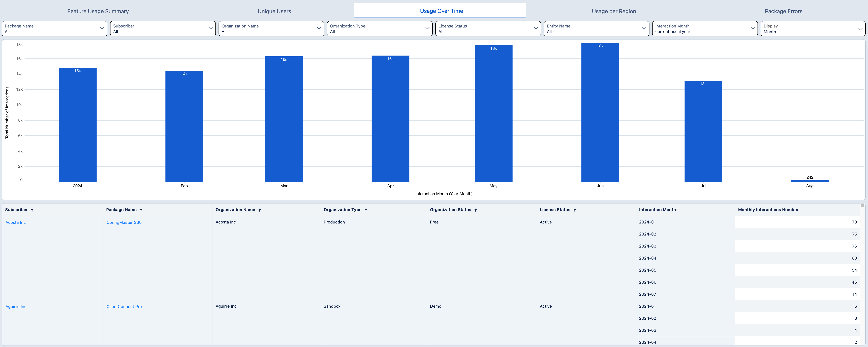
Task: Open the Organization Name filter dropdown
Action: (271, 29)
